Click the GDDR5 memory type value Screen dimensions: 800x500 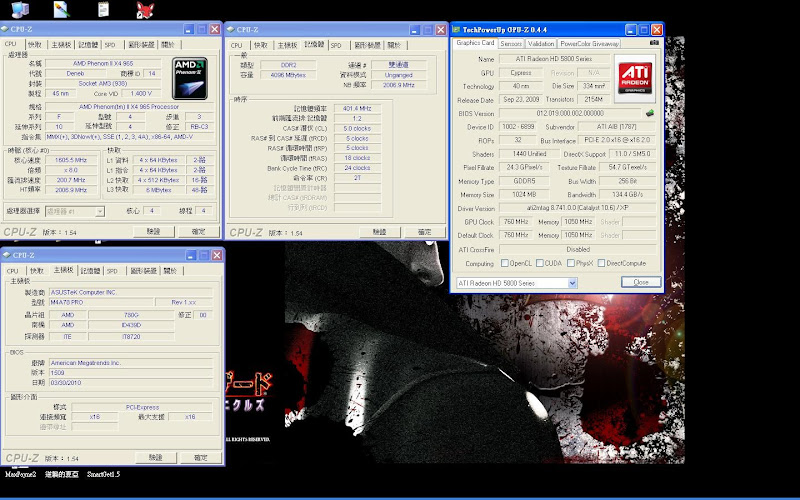tap(524, 181)
